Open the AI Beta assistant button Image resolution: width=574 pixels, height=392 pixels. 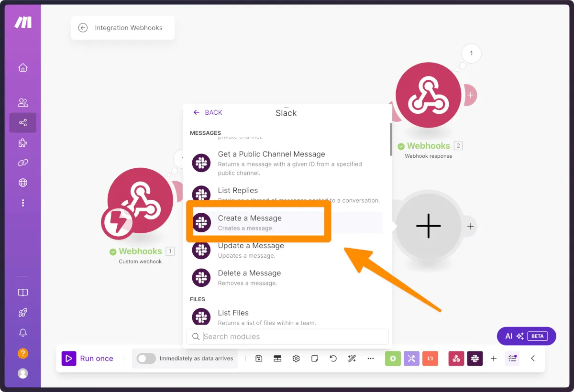point(526,336)
